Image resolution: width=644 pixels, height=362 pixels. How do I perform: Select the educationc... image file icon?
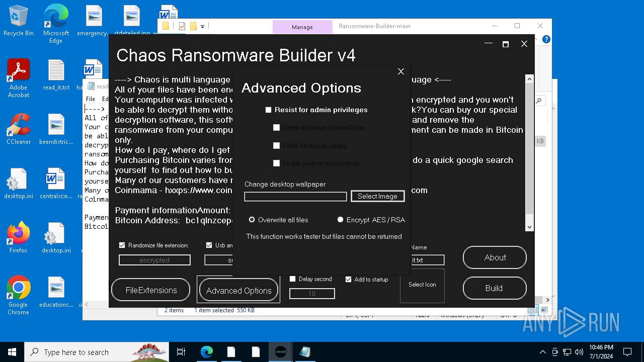click(56, 292)
